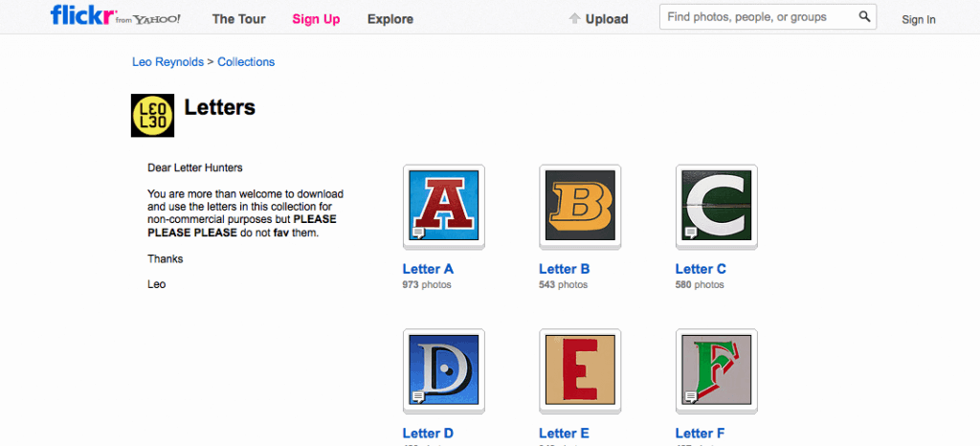980x446 pixels.
Task: Click the Letter A title link
Action: [428, 269]
